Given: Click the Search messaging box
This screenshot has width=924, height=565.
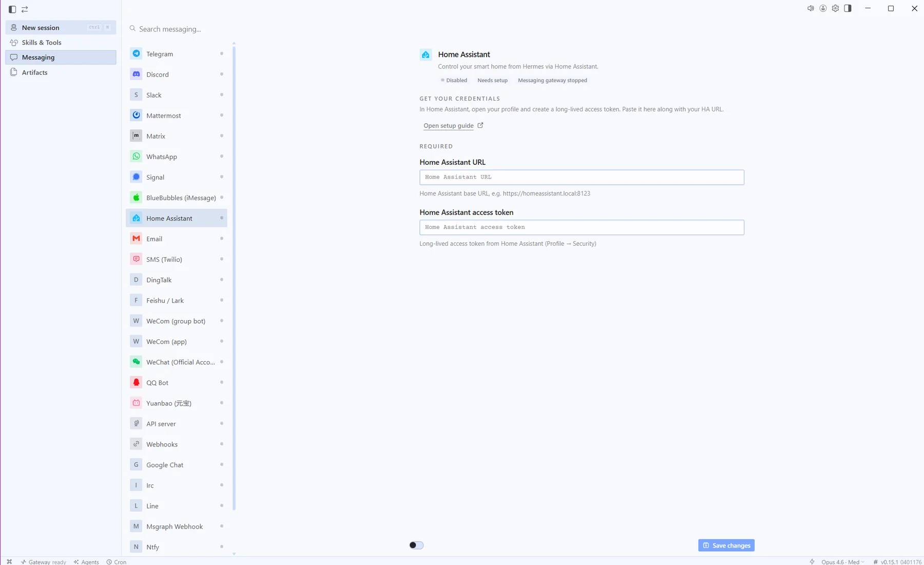Looking at the screenshot, I should pyautogui.click(x=177, y=29).
